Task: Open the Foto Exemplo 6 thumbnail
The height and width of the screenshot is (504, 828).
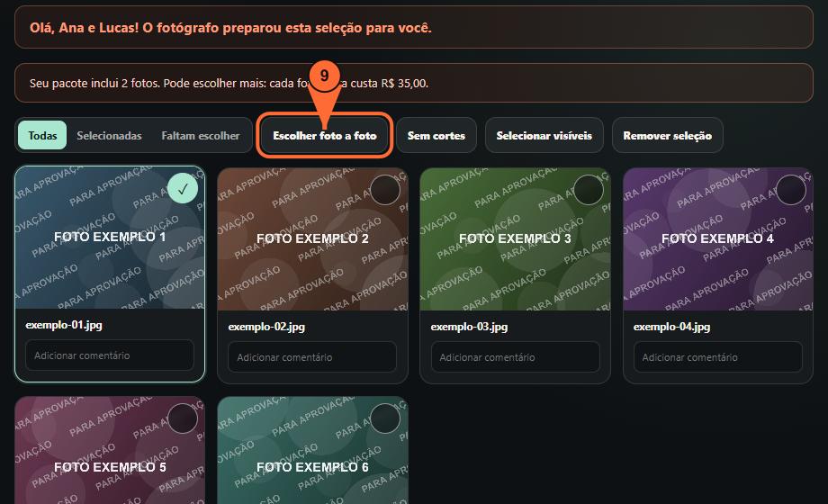Action: point(312,450)
